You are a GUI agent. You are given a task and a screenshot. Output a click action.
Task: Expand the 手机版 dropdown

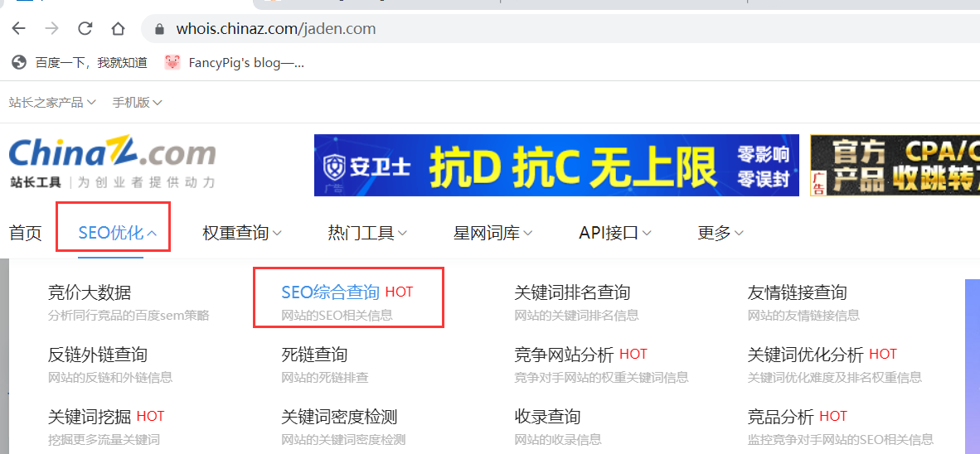(x=137, y=103)
